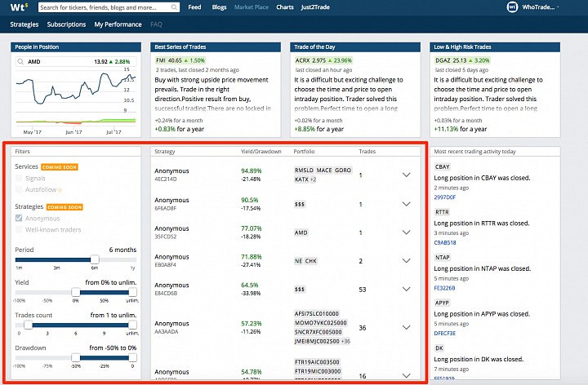Expand strategy AA3AADA row chevron

pos(406,327)
